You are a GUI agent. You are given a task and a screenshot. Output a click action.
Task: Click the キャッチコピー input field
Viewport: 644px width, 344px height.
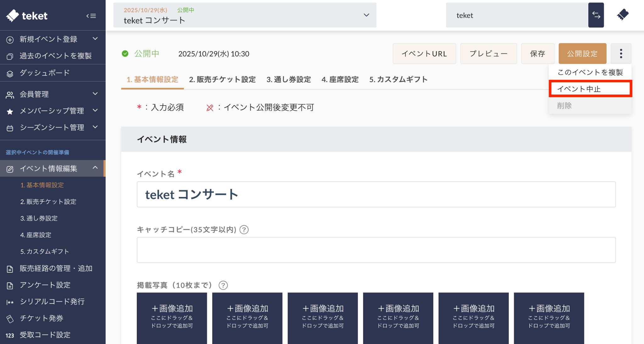pos(376,250)
